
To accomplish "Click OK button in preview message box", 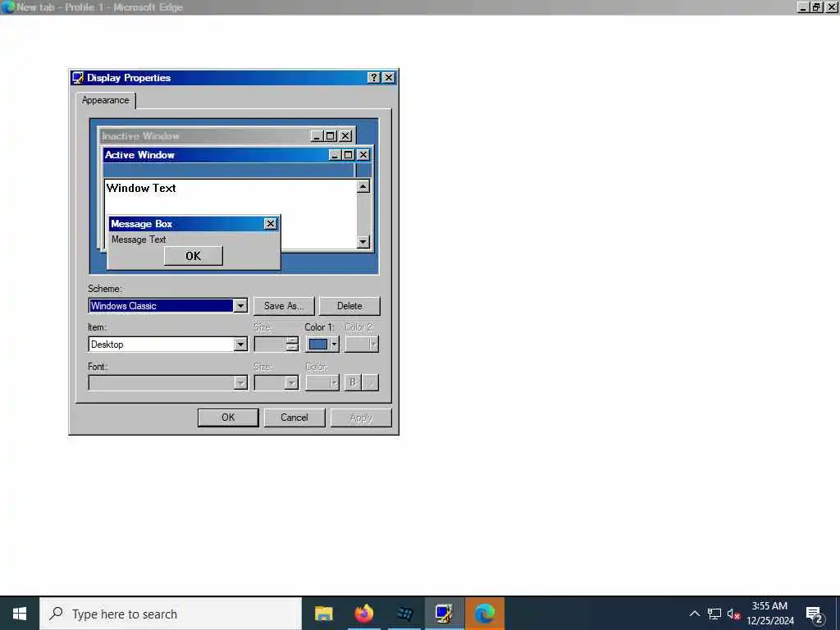I will (x=194, y=256).
